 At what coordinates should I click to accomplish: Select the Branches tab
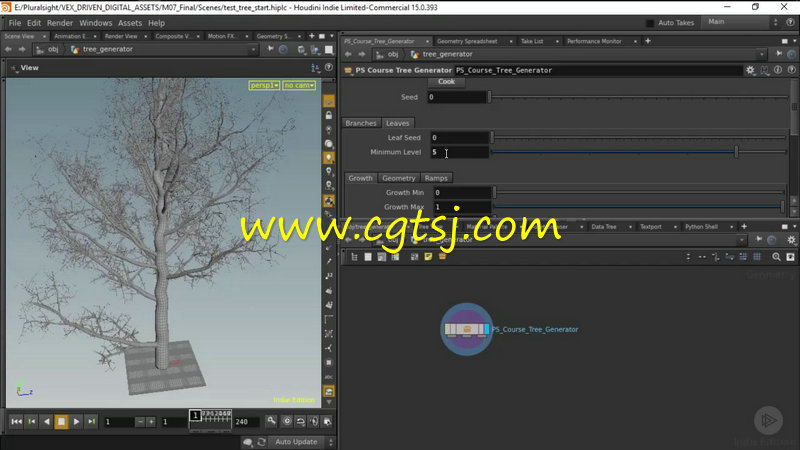(x=361, y=123)
